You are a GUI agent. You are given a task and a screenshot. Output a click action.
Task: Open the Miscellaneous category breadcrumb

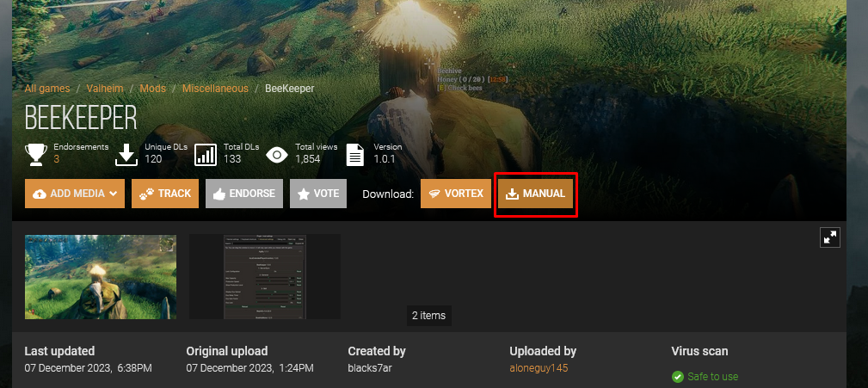pos(215,89)
